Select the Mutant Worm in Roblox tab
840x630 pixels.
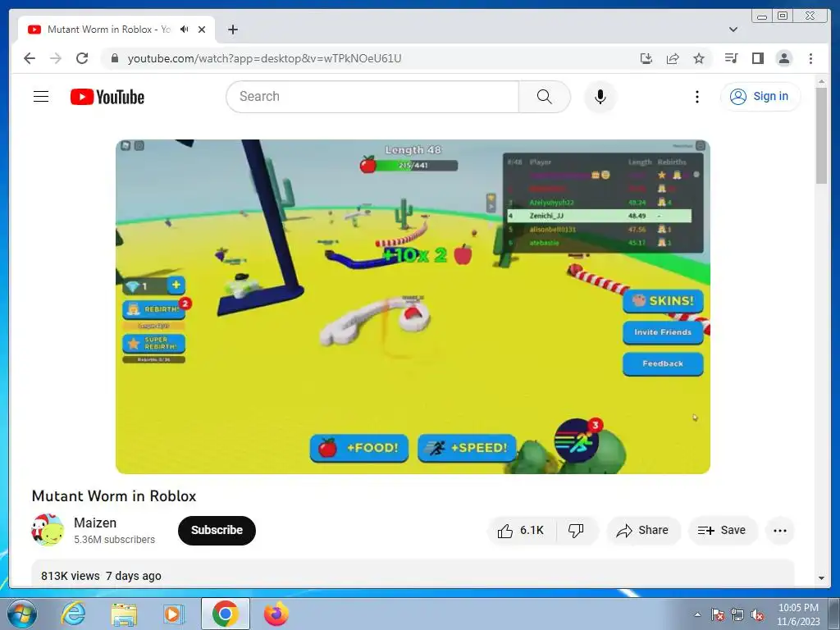(x=116, y=30)
